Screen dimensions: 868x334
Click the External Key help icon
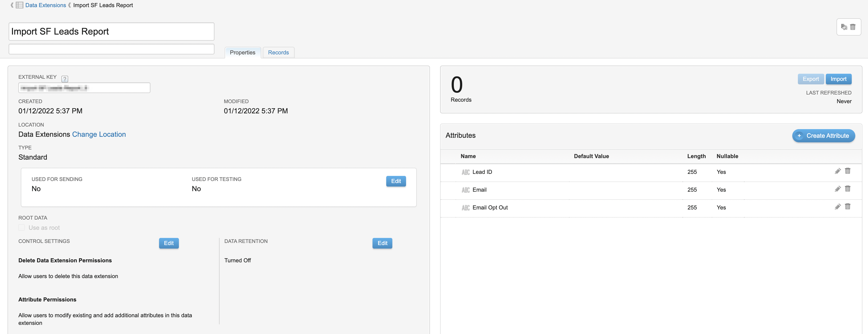[65, 79]
